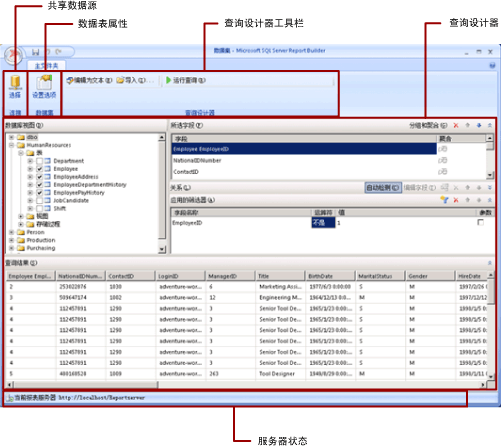Uncheck the EmployeeAddress table checkbox

(39, 177)
